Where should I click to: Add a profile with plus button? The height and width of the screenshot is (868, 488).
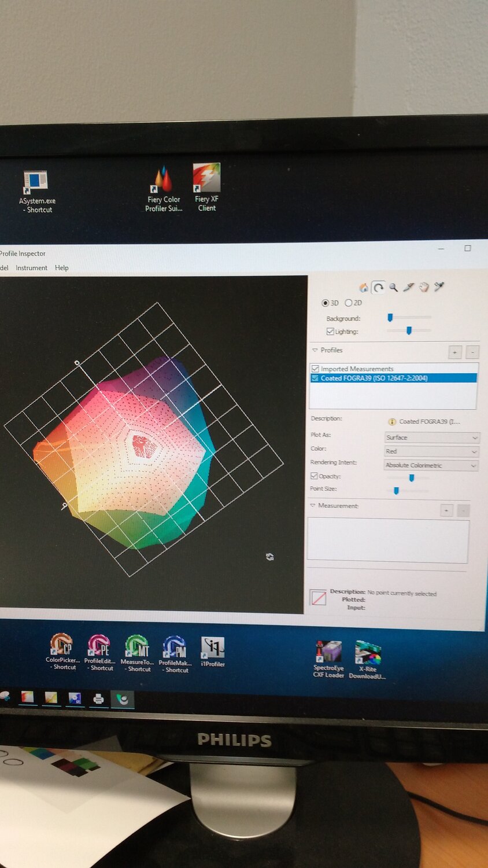tap(455, 352)
